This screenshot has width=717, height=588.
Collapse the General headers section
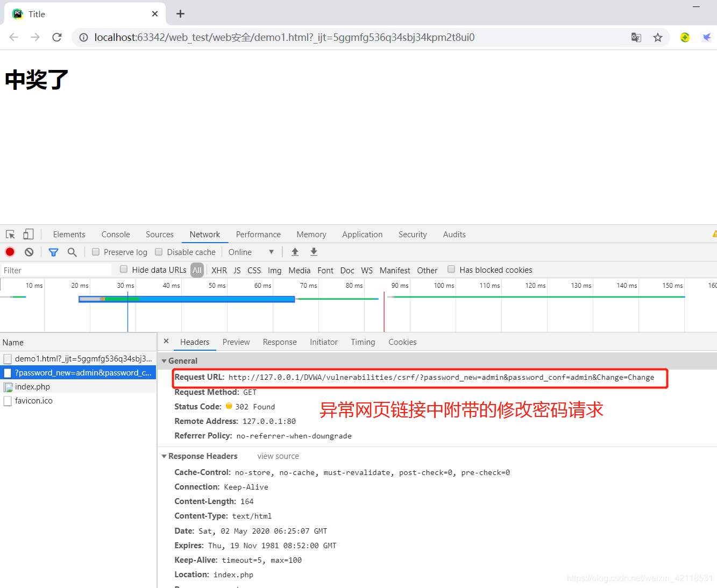[165, 360]
